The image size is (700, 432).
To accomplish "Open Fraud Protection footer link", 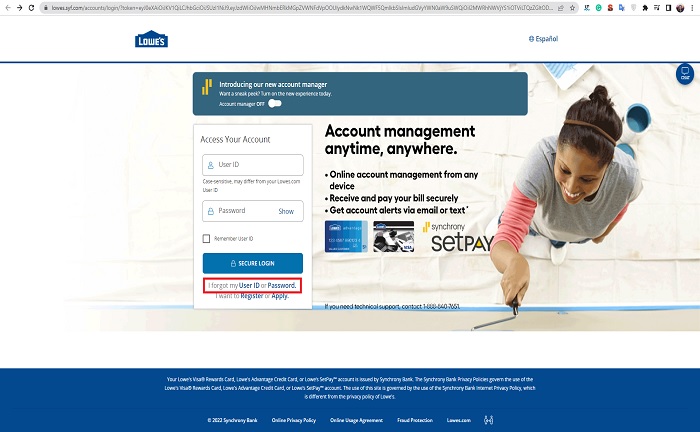I will [x=415, y=420].
